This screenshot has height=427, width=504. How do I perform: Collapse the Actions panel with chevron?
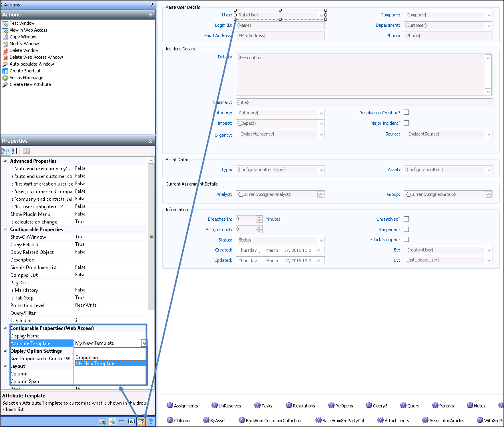(x=150, y=15)
